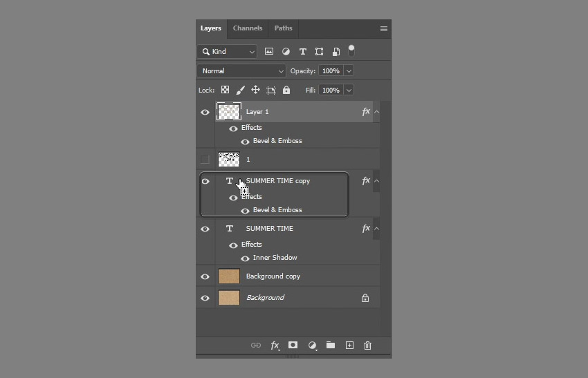This screenshot has width=588, height=378.
Task: Select locked Background layer thumbnail
Action: tap(229, 297)
